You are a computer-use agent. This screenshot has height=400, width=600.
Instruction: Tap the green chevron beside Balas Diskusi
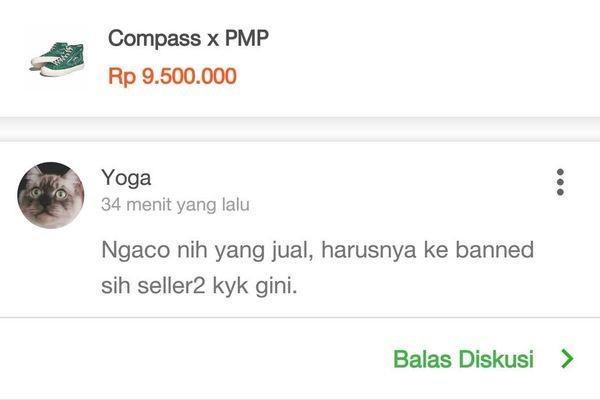click(x=567, y=359)
